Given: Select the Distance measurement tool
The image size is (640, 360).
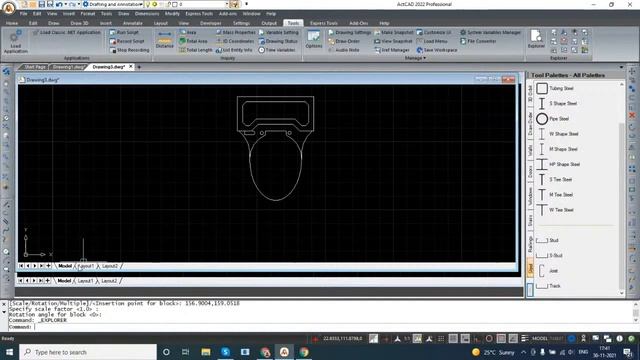Looking at the screenshot, I should 164,40.
